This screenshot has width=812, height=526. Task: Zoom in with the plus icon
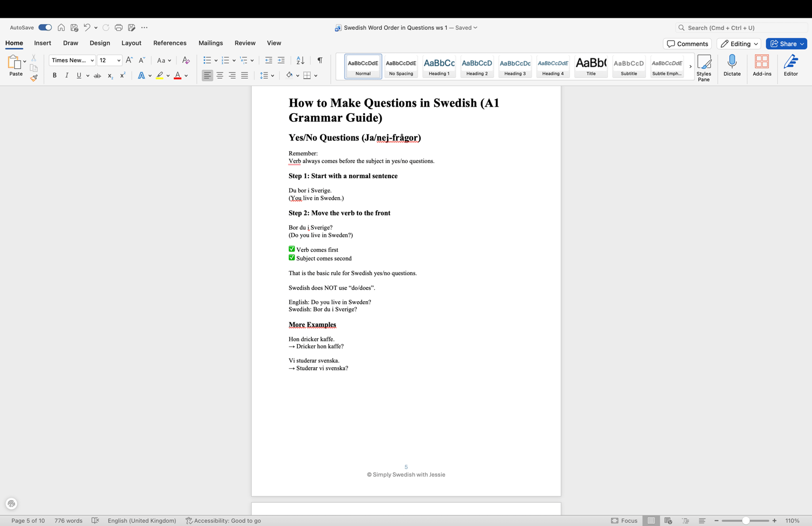775,521
